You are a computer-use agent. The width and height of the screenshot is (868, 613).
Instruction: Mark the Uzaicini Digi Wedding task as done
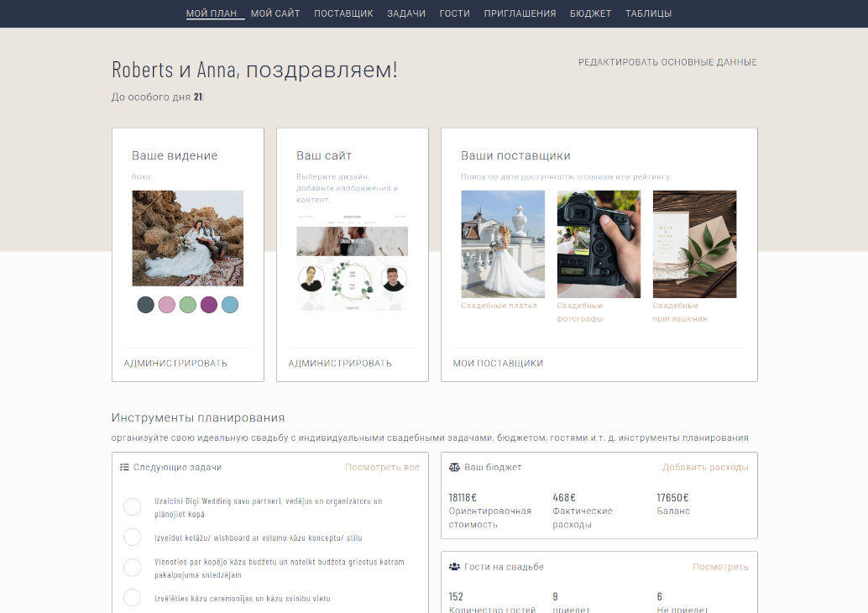[132, 506]
